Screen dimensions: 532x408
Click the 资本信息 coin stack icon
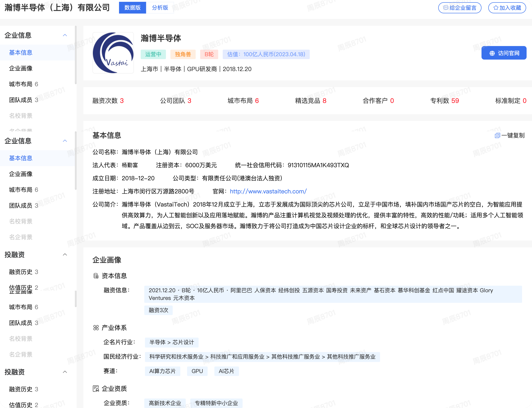(96, 276)
